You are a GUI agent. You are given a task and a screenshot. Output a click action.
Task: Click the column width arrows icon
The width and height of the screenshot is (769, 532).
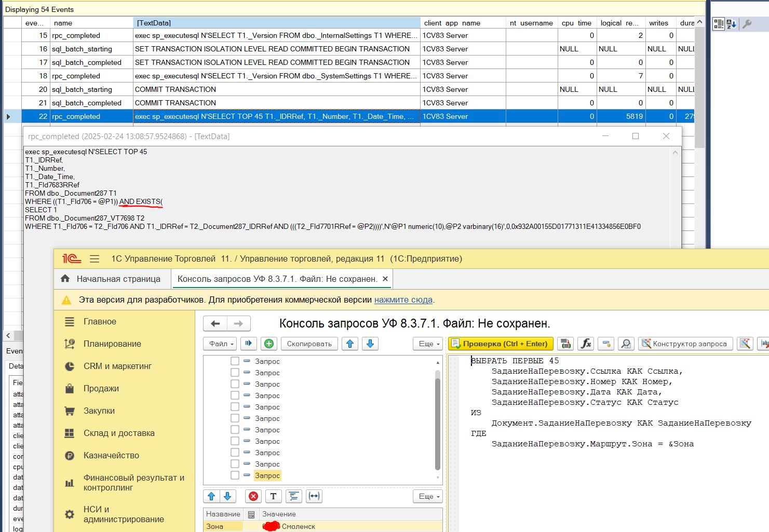(x=314, y=496)
